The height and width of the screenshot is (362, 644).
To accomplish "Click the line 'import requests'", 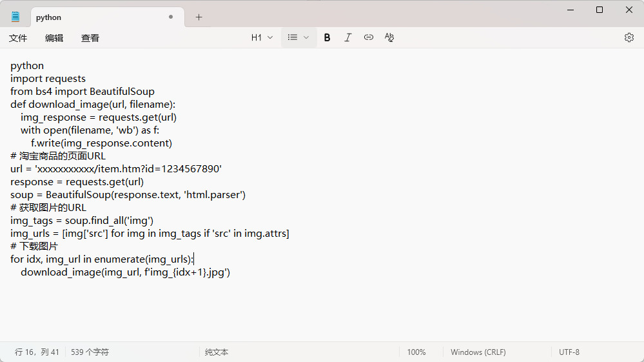I will click(x=48, y=79).
